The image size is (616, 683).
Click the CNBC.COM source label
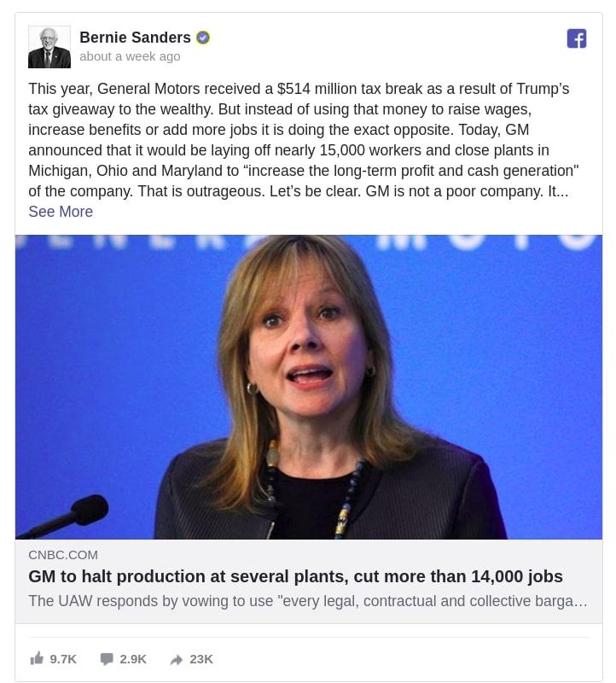[x=63, y=554]
